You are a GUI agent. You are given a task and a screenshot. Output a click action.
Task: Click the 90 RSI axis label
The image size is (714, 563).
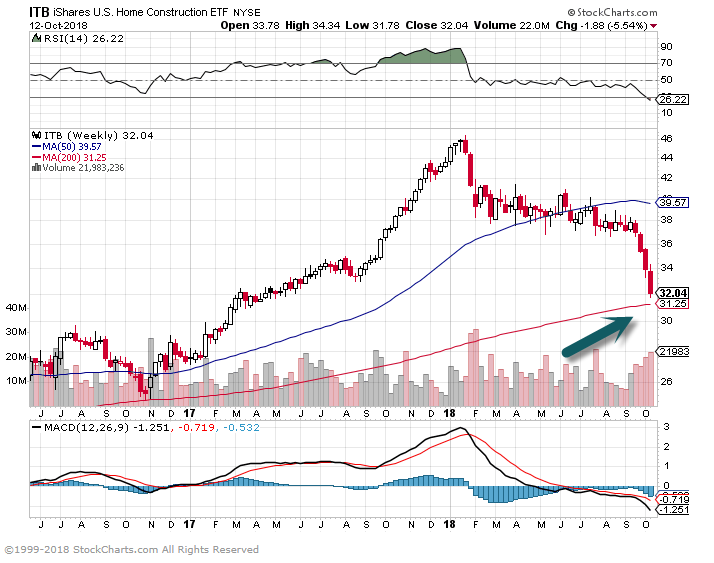click(x=666, y=46)
